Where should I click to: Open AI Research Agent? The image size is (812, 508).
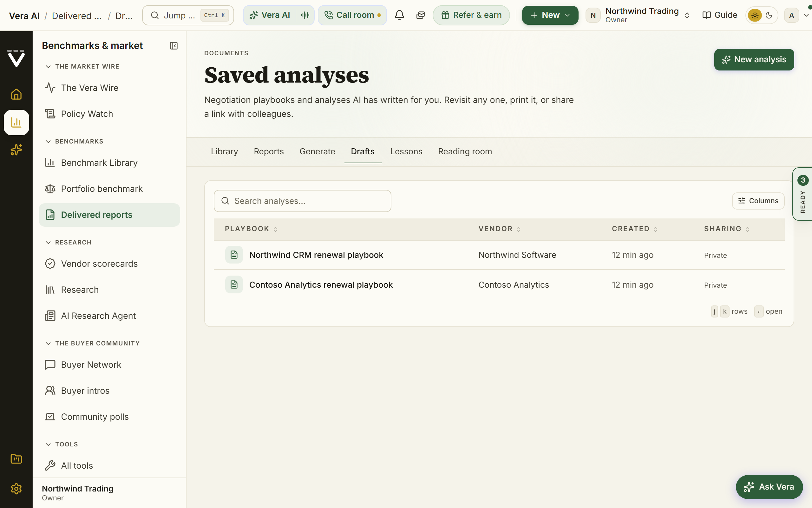pos(109,316)
